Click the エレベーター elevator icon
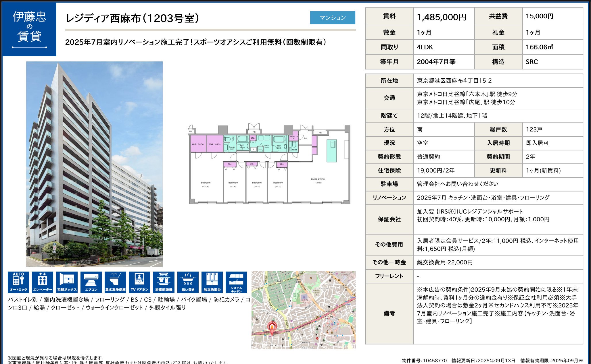The height and width of the screenshot is (364, 591). 43,282
